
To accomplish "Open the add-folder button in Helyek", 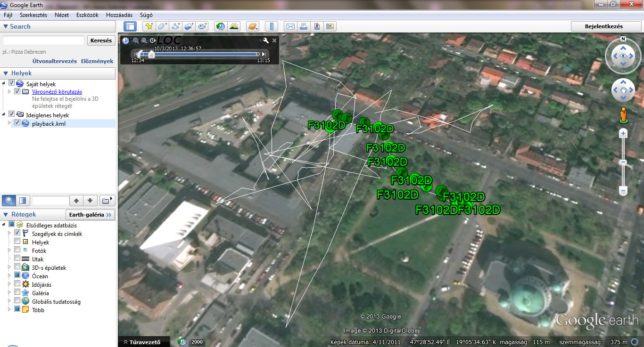I will pyautogui.click(x=108, y=201).
